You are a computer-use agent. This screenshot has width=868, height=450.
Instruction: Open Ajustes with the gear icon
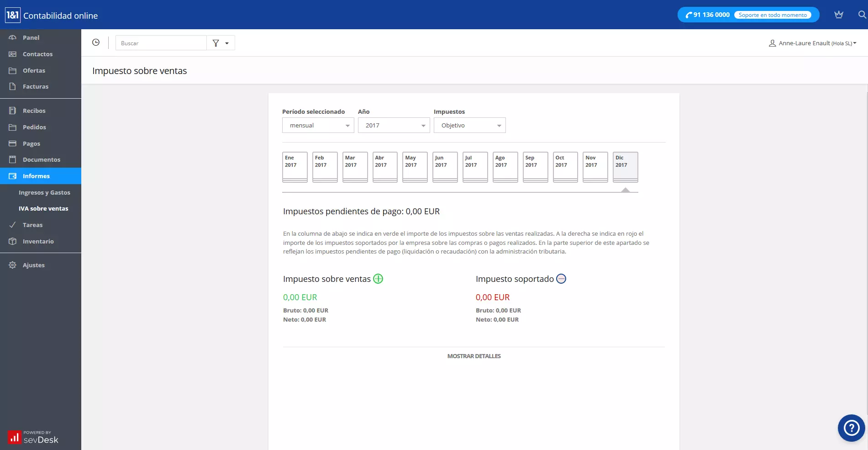[x=33, y=265]
